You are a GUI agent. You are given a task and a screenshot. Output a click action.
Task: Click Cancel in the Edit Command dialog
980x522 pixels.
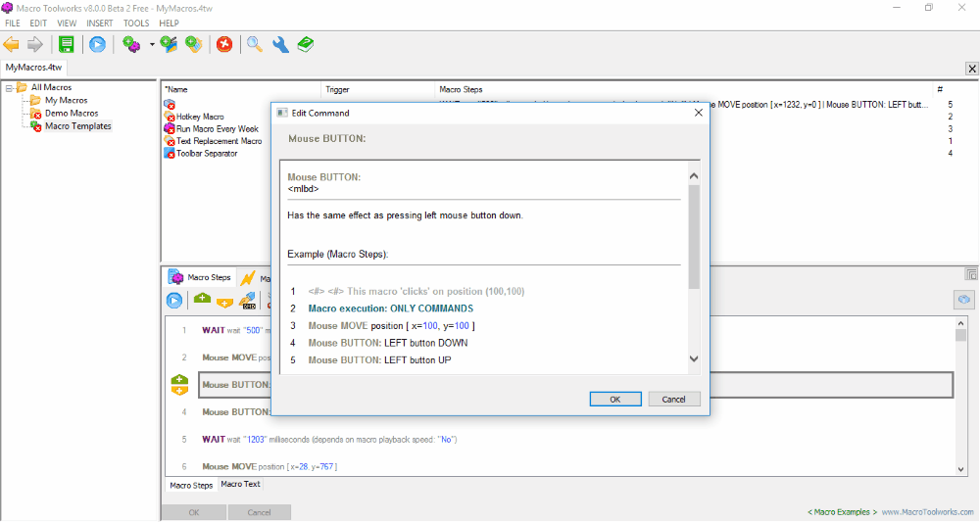(673, 399)
